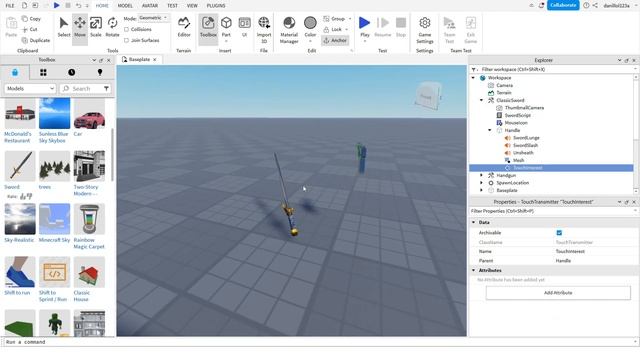The image size is (640, 360).
Task: Switch to the PLUGINS ribbon tab
Action: [216, 6]
